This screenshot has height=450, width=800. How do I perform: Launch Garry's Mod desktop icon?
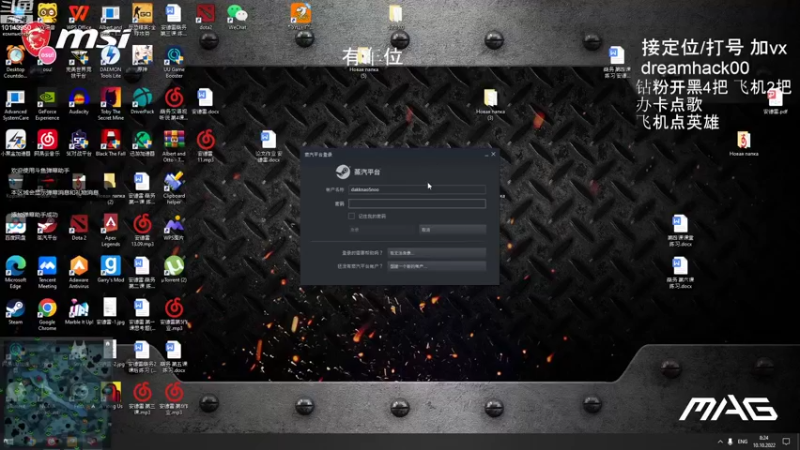pyautogui.click(x=110, y=269)
